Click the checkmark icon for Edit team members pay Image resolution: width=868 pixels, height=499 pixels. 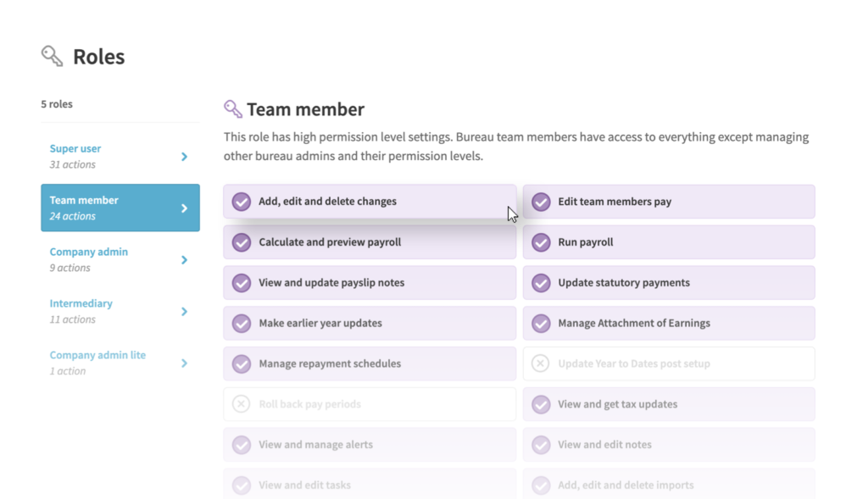(x=541, y=202)
